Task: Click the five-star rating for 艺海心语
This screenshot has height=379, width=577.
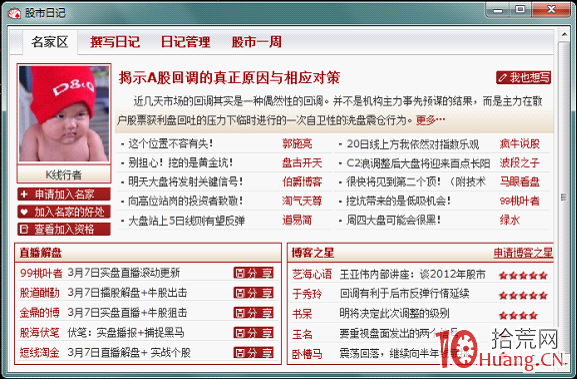Action: click(x=523, y=275)
